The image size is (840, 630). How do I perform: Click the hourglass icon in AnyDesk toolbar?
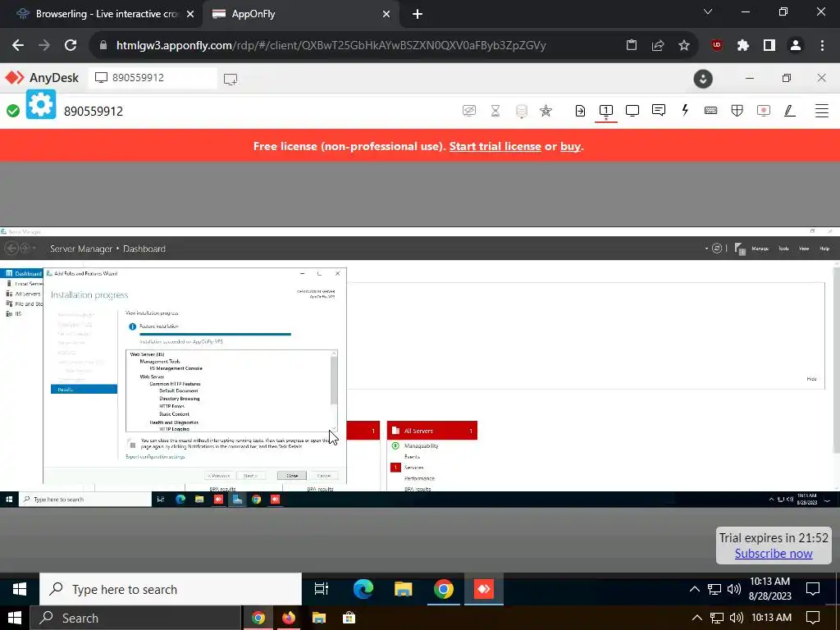(495, 111)
